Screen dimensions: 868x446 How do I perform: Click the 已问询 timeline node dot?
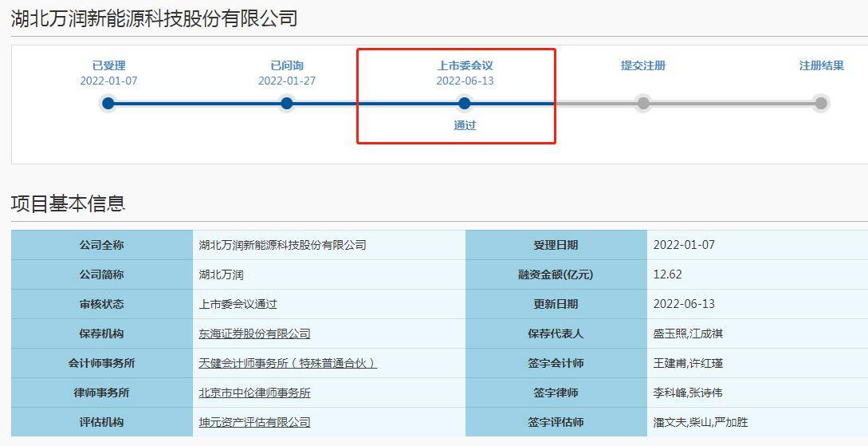pyautogui.click(x=287, y=103)
